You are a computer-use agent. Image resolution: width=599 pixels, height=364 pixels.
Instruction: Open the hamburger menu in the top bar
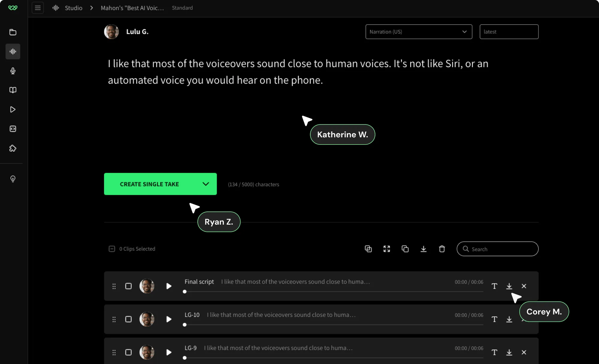[38, 8]
